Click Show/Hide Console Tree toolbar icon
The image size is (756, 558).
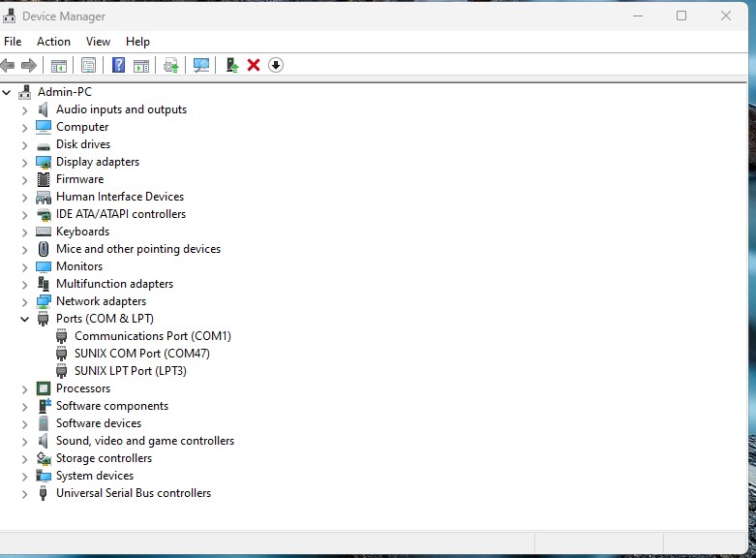59,65
